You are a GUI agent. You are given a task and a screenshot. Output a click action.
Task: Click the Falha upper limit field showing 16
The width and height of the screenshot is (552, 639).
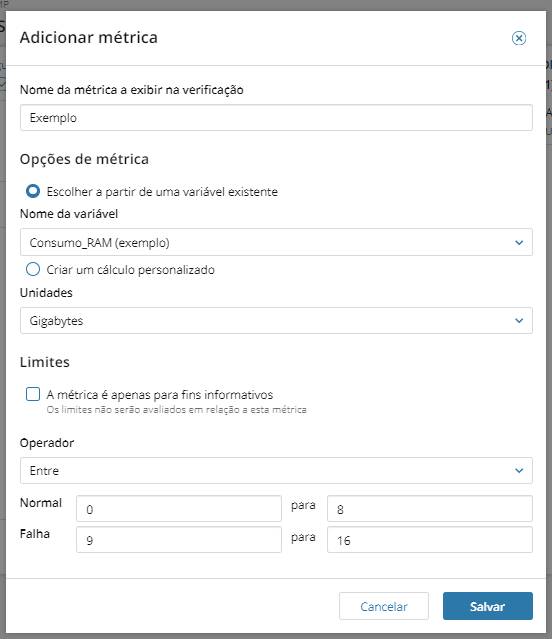430,540
